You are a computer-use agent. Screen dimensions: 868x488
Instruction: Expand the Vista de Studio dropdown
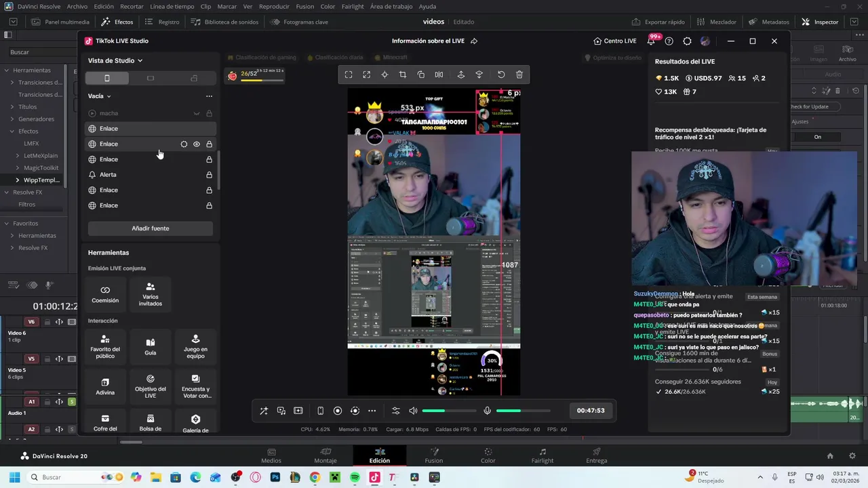[115, 60]
